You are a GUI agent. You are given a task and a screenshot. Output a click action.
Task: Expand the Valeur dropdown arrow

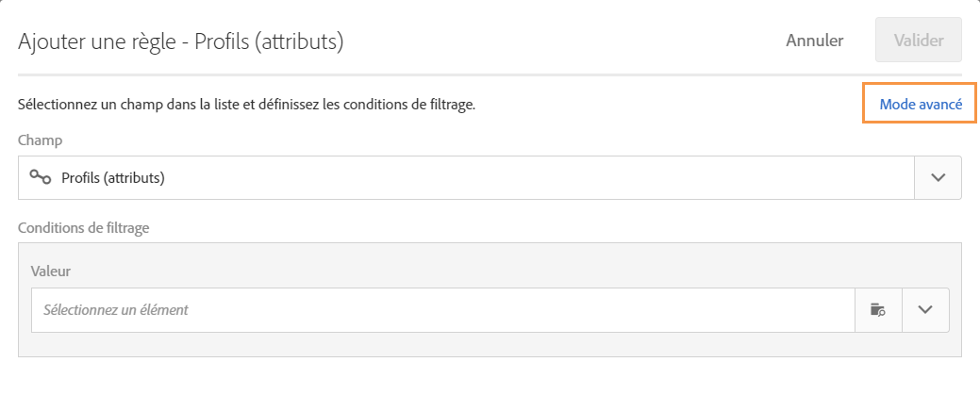click(x=924, y=310)
